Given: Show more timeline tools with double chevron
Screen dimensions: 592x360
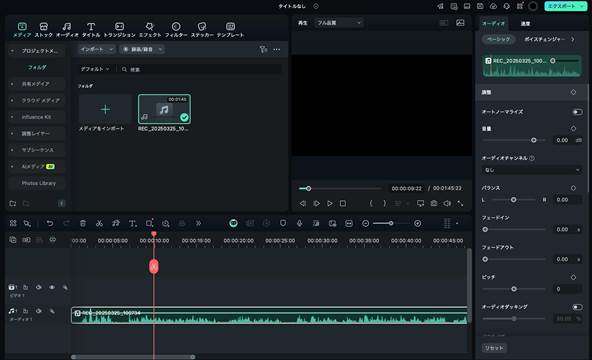Looking at the screenshot, I should point(198,223).
